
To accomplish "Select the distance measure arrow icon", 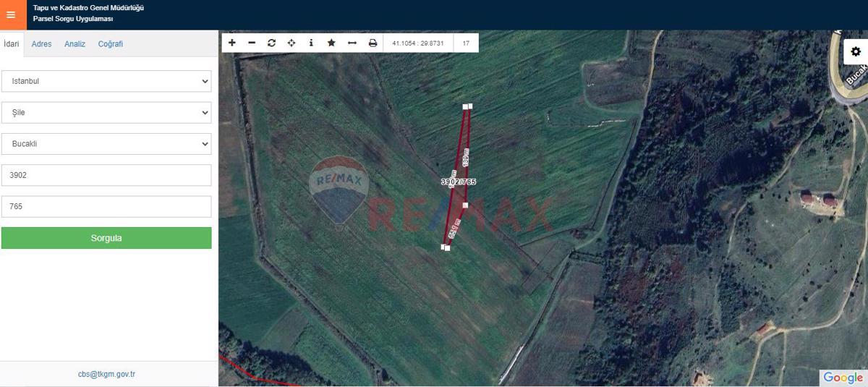I will pos(352,43).
